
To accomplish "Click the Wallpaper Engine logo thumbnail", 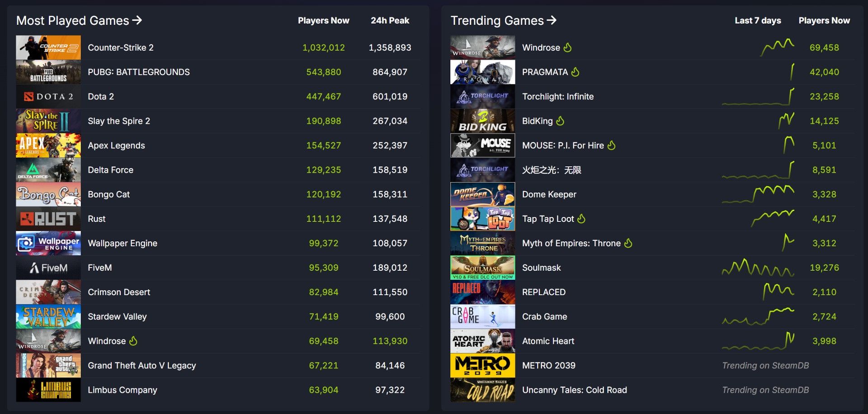I will 48,243.
